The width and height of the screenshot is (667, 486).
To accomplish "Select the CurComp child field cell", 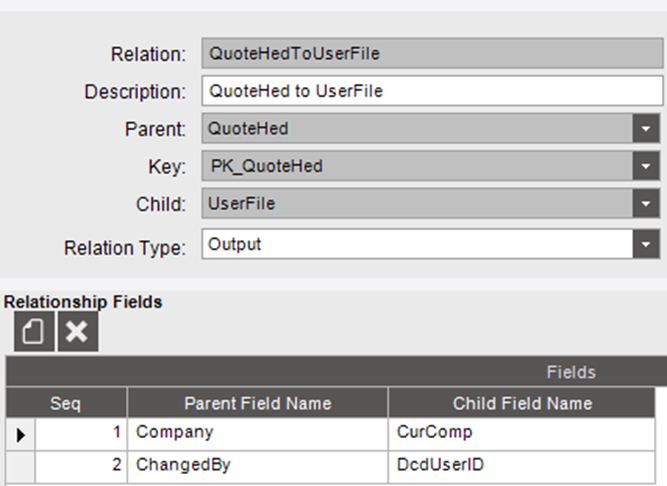I will pos(522,434).
